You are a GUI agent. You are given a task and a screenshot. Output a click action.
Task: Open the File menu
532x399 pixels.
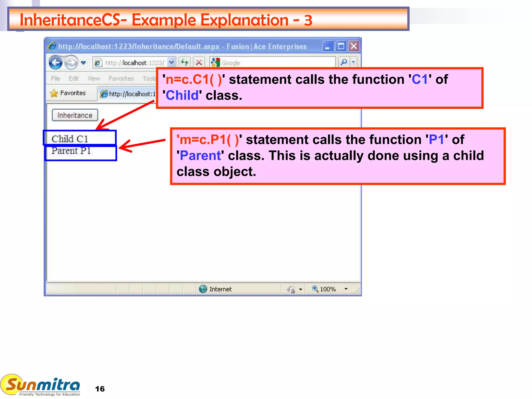[x=55, y=78]
